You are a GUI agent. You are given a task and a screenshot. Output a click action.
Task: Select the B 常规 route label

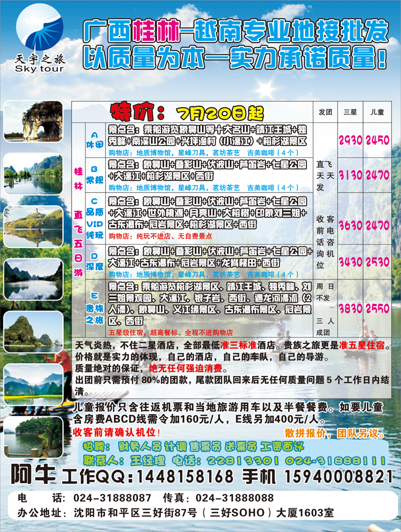pos(95,175)
